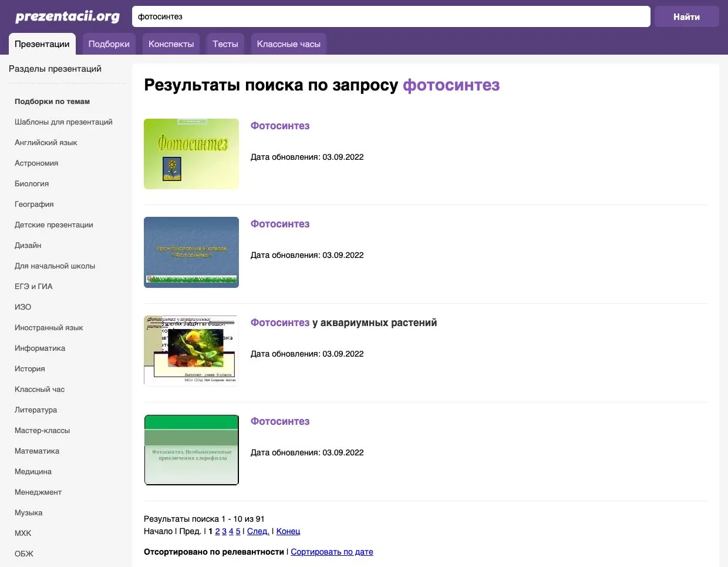Focus the search field containing "фотосинтез"
The width and height of the screenshot is (728, 567).
[x=391, y=16]
